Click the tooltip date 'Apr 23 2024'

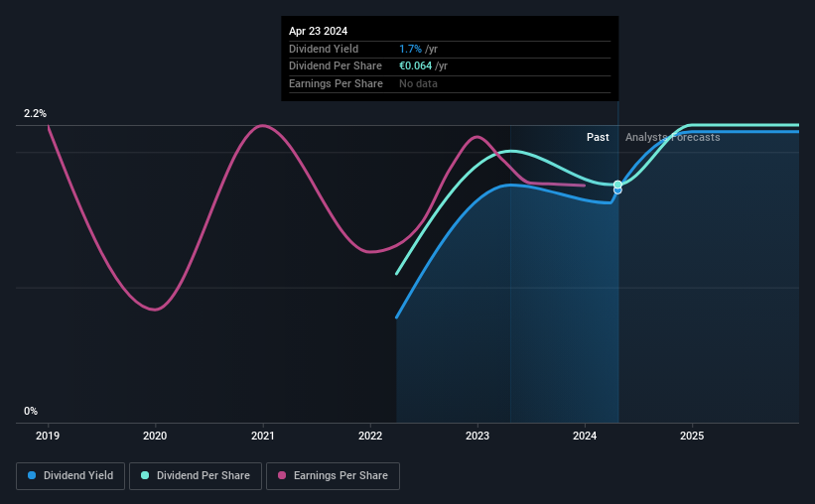coord(318,31)
